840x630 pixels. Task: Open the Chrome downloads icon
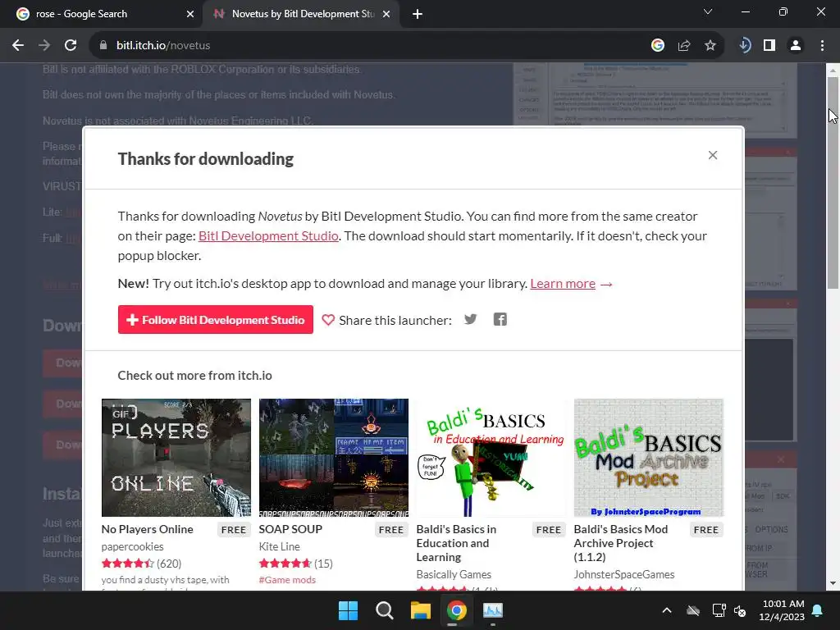click(744, 46)
